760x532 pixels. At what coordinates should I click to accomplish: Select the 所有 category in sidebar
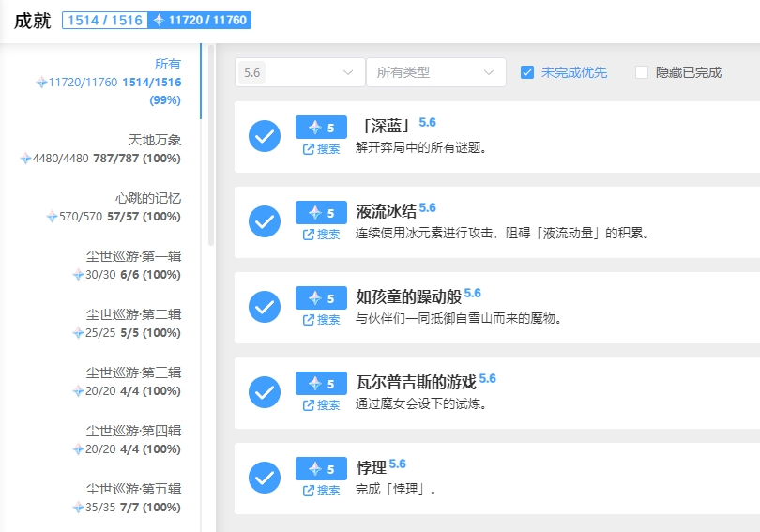click(x=99, y=82)
